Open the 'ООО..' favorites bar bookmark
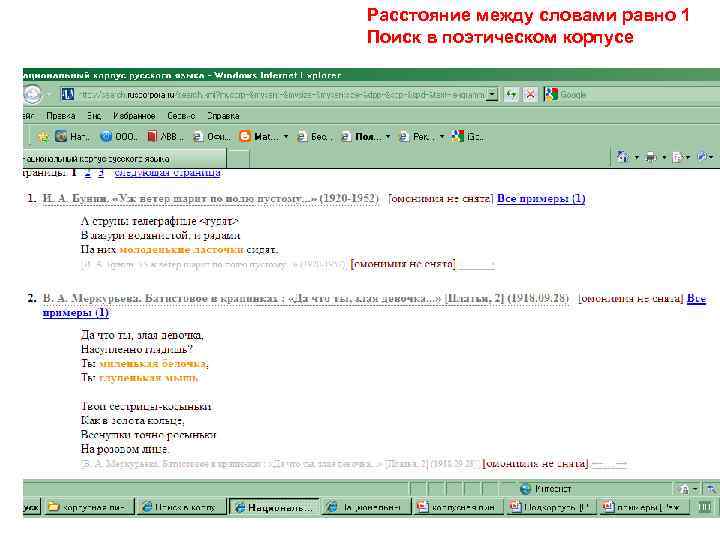Viewport: 720px width, 540px height. [118, 136]
